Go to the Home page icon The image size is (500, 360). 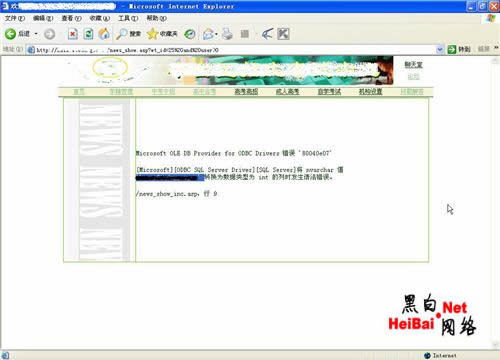(104, 34)
